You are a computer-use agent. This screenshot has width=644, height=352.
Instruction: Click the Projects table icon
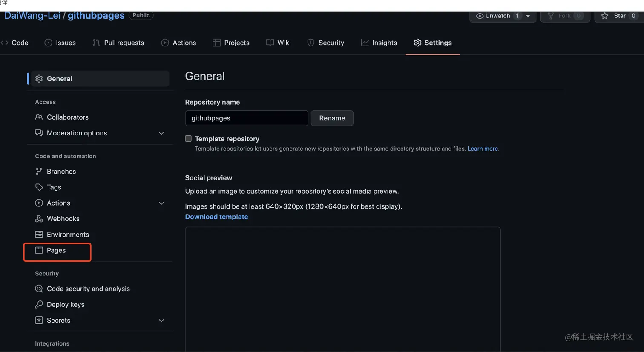point(216,43)
